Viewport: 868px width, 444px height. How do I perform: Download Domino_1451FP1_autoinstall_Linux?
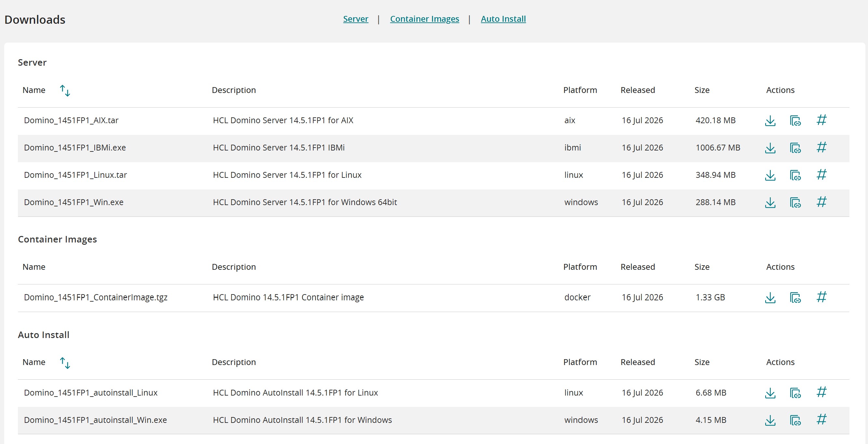coord(770,393)
